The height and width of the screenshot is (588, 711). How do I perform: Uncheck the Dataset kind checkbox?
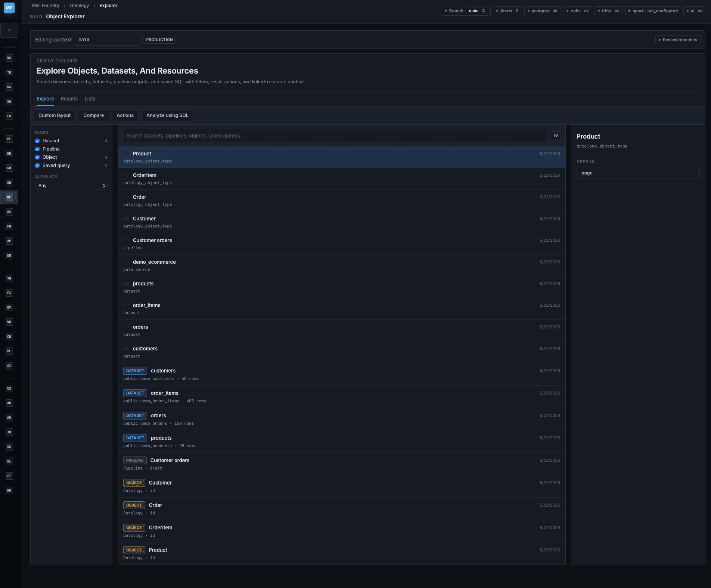[37, 141]
